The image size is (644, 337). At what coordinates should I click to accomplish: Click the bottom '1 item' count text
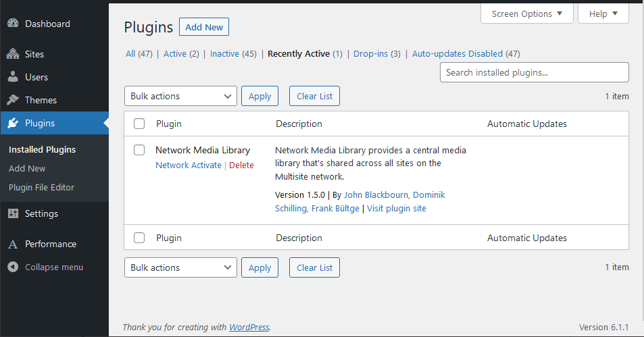(617, 267)
